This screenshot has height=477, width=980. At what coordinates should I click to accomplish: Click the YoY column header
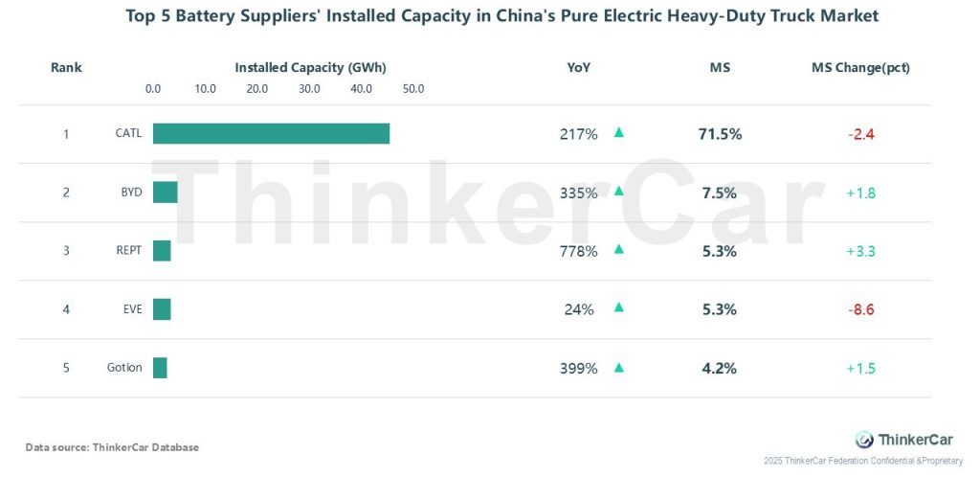[579, 67]
